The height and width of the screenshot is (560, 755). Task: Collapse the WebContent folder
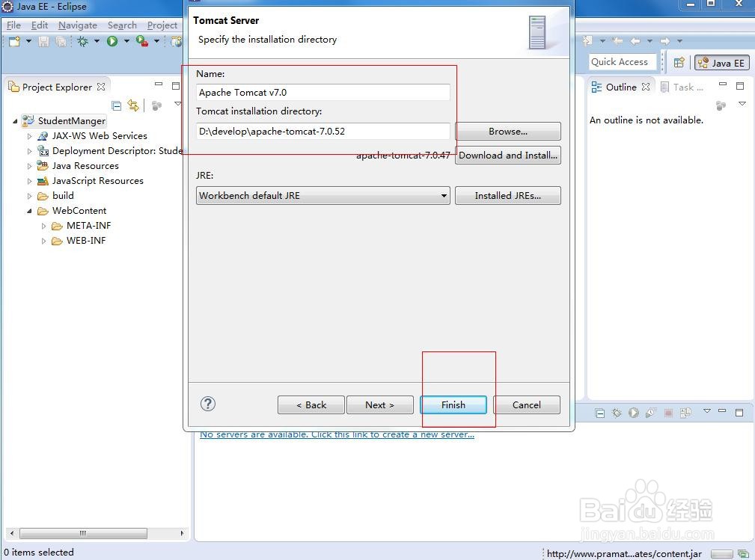(x=29, y=211)
